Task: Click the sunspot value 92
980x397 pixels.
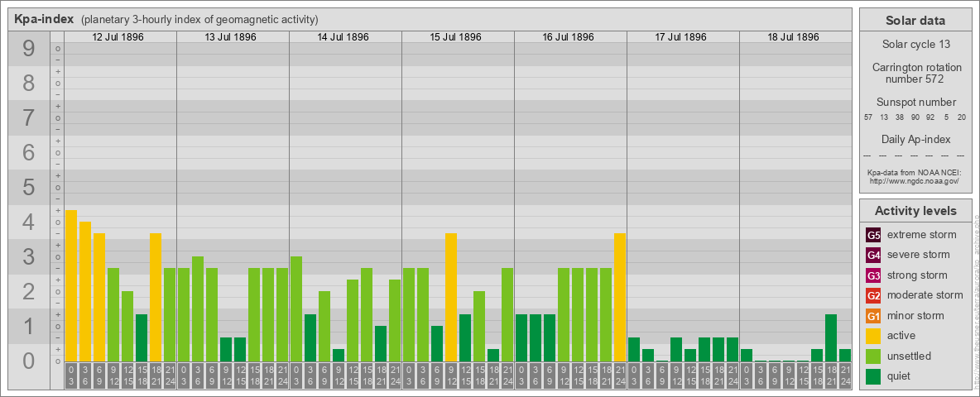Action: [930, 117]
